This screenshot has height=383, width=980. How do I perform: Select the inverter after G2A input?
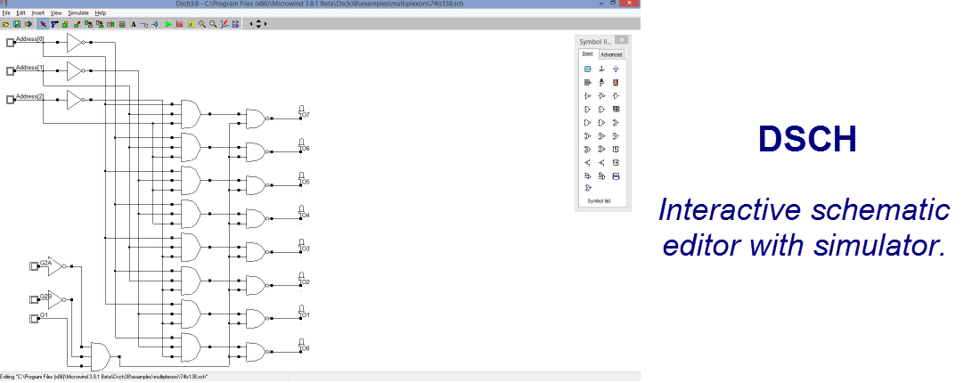pyautogui.click(x=56, y=267)
